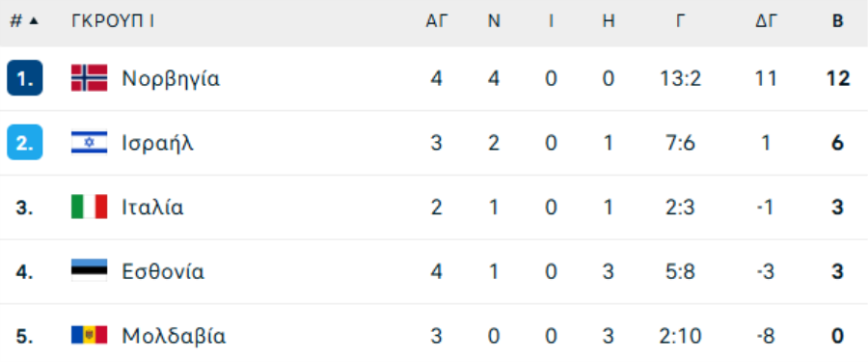
Task: Click the Italy flag icon
Action: pyautogui.click(x=89, y=207)
